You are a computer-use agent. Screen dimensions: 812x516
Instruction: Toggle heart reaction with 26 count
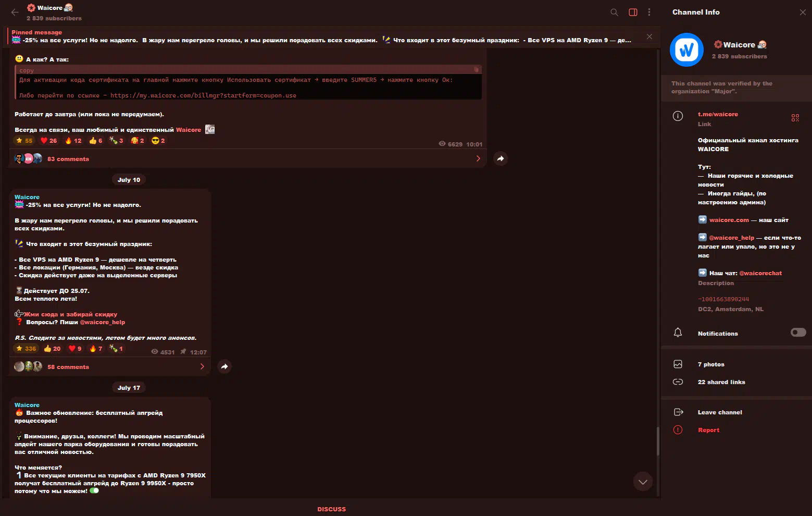tap(49, 141)
